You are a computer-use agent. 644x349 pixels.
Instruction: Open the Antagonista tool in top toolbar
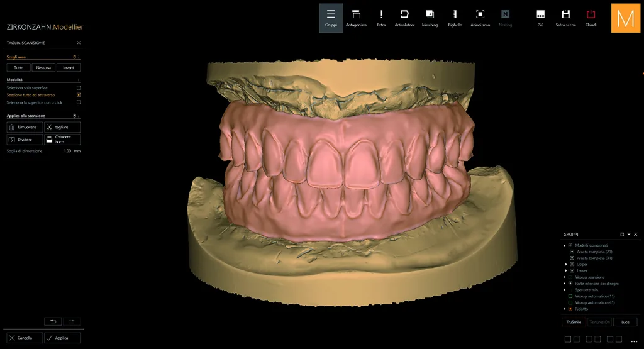[356, 18]
